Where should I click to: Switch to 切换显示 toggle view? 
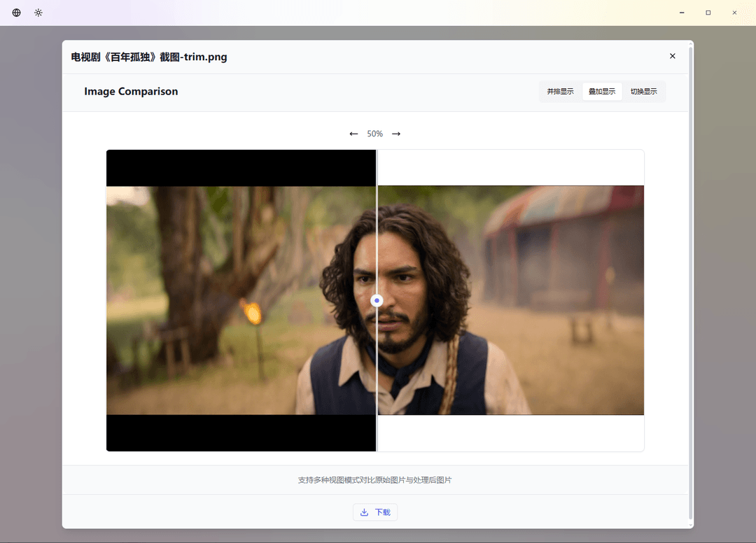[643, 92]
